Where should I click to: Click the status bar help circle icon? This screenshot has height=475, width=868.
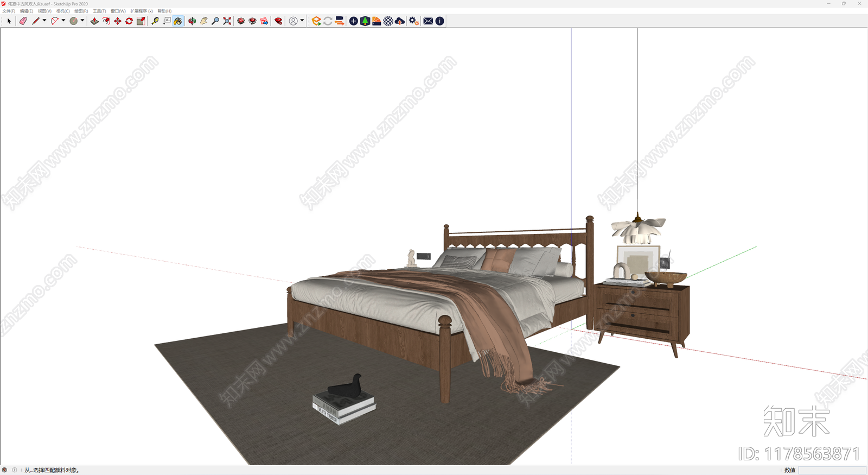pos(15,470)
